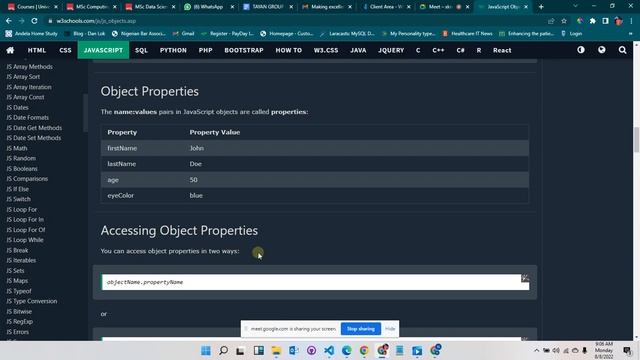Toggle dark mode with the contrast icon
640x360 pixels.
point(581,50)
